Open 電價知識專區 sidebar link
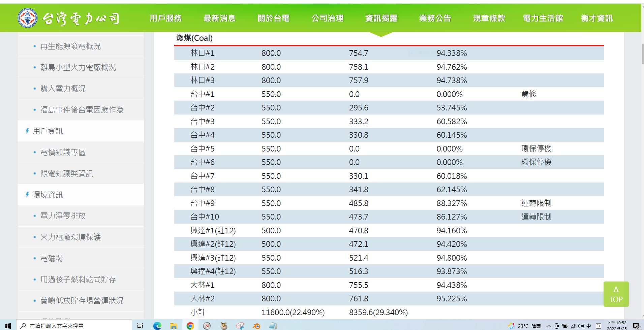 tap(63, 152)
